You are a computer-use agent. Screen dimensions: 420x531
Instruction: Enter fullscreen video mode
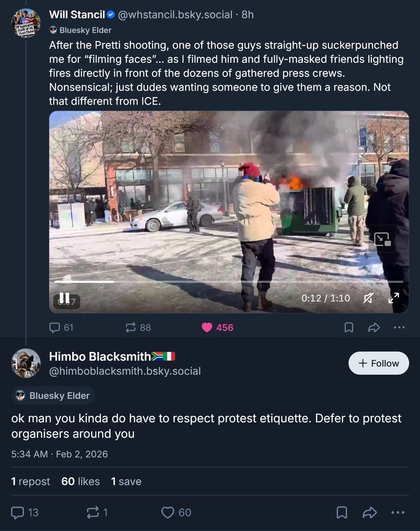(394, 298)
